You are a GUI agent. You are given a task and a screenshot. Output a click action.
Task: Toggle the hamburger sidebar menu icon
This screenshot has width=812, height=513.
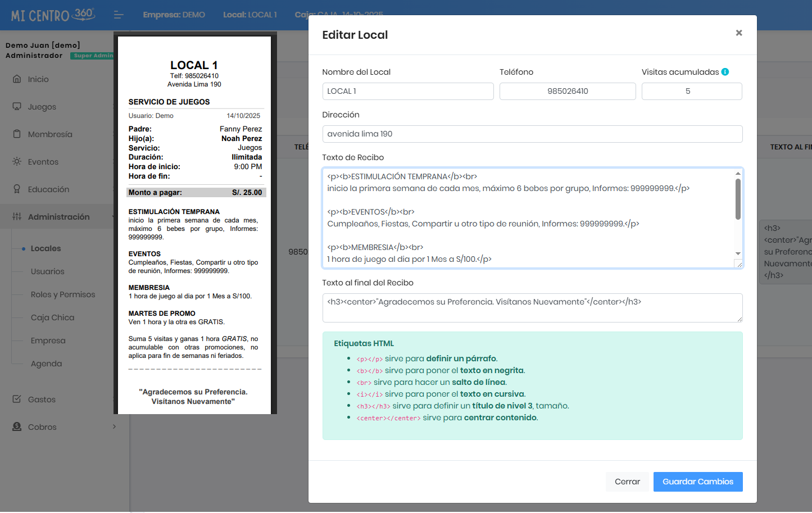[x=119, y=15]
